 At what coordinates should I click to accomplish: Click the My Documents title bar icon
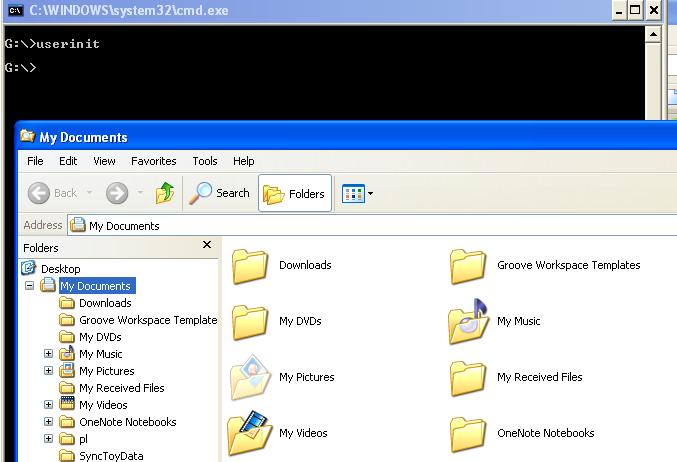tap(27, 136)
